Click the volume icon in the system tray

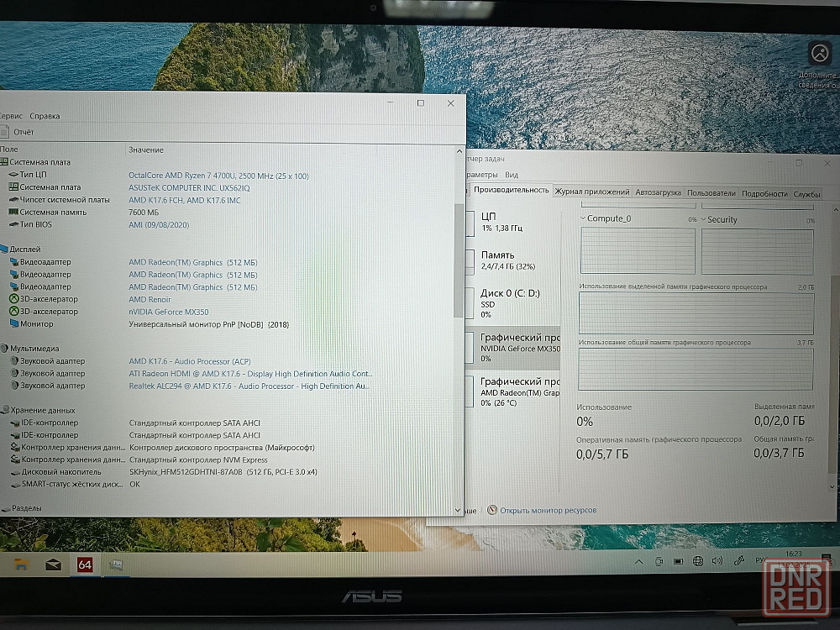(717, 561)
